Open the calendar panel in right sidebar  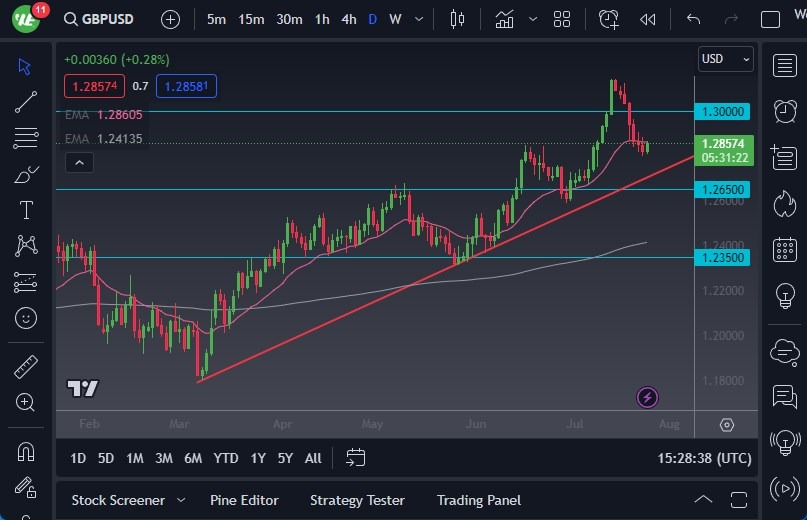785,249
